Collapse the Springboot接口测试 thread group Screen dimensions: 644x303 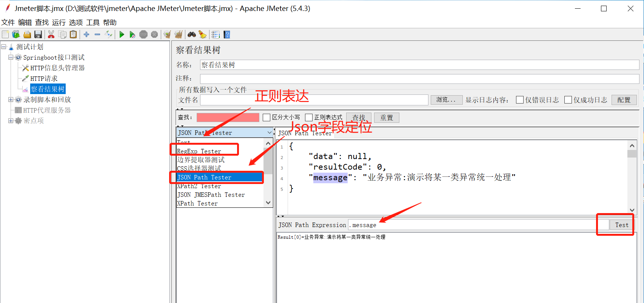[x=11, y=57]
